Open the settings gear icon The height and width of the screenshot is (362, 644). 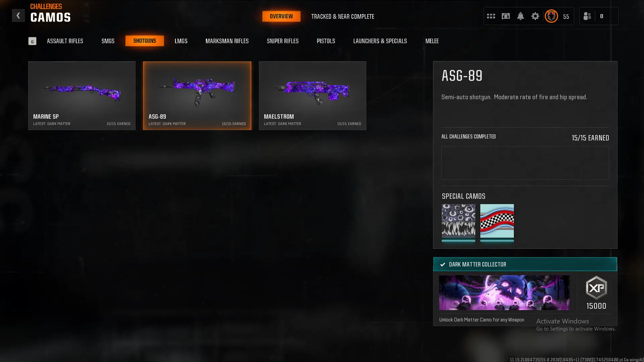(535, 16)
